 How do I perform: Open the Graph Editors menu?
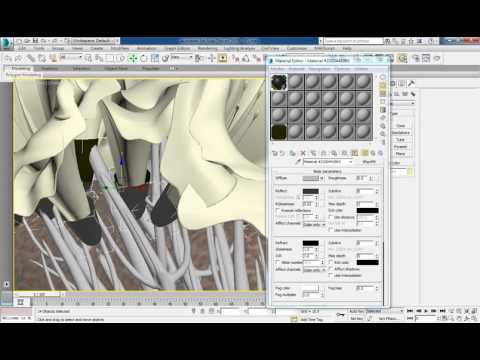click(177, 49)
